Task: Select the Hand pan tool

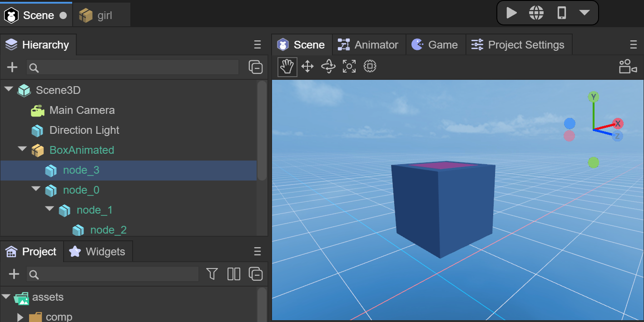Action: point(287,67)
